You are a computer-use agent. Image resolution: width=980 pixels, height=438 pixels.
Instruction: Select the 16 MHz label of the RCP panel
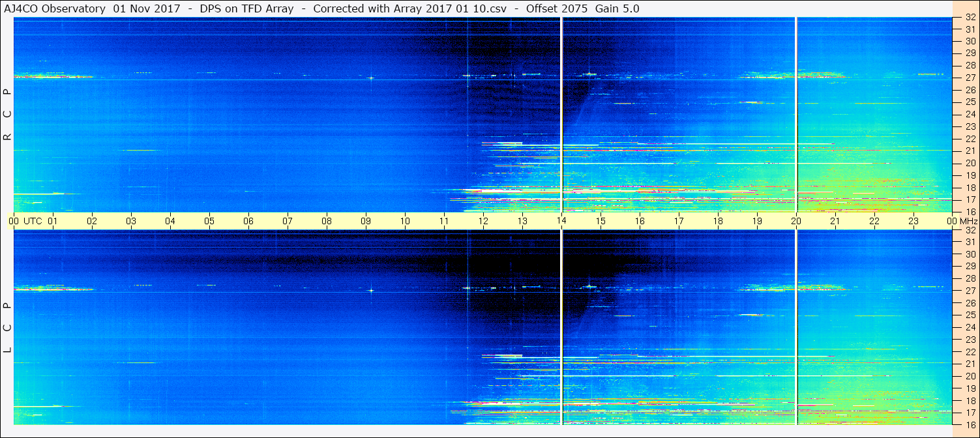[970, 212]
